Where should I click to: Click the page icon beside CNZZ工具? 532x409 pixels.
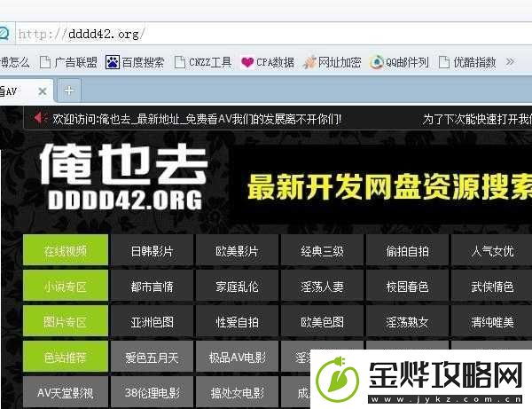tap(179, 62)
